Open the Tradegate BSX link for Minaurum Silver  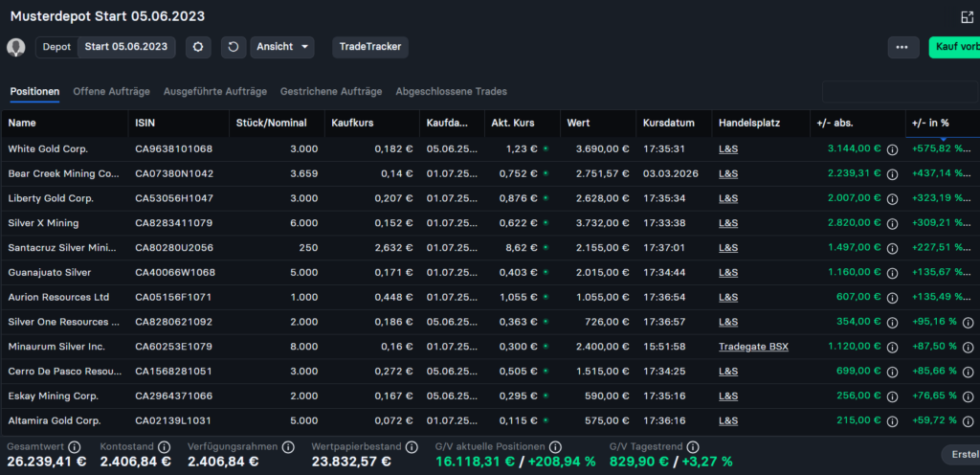(753, 347)
